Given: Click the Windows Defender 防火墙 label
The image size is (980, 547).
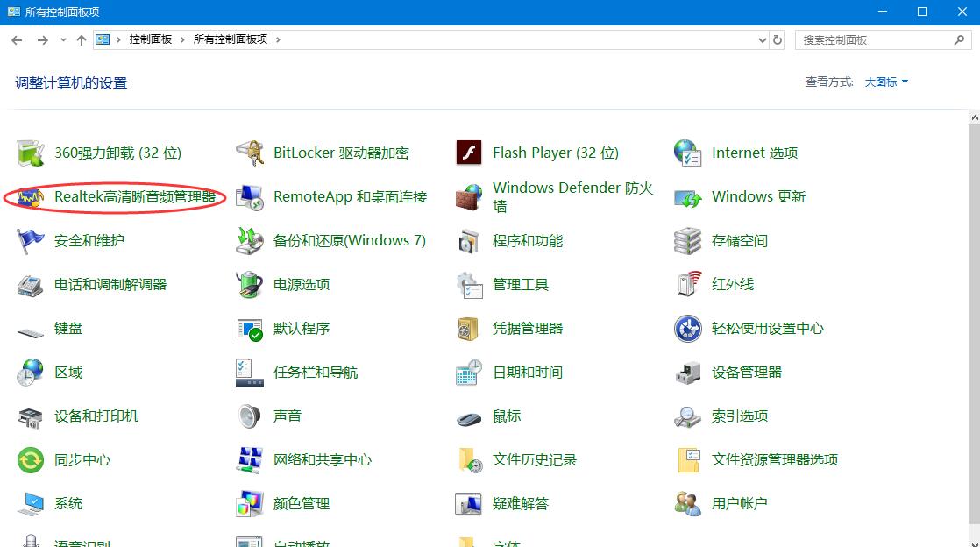Looking at the screenshot, I should 573,197.
